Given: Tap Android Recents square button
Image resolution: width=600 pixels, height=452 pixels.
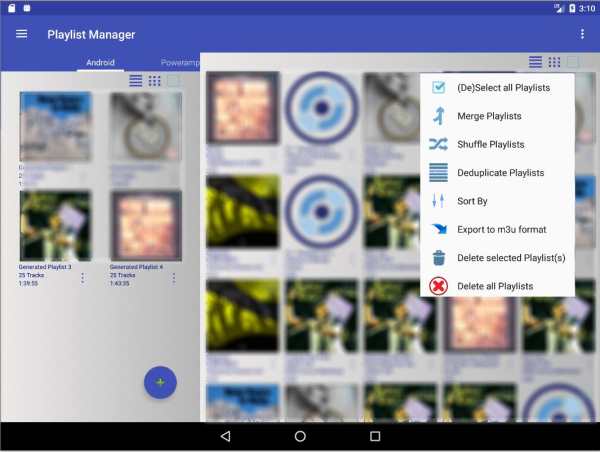Looking at the screenshot, I should pos(375,436).
